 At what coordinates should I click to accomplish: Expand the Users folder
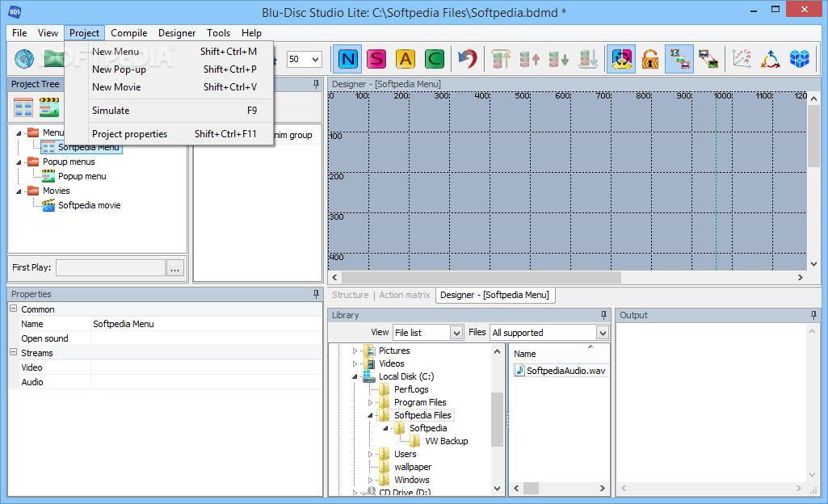370,454
